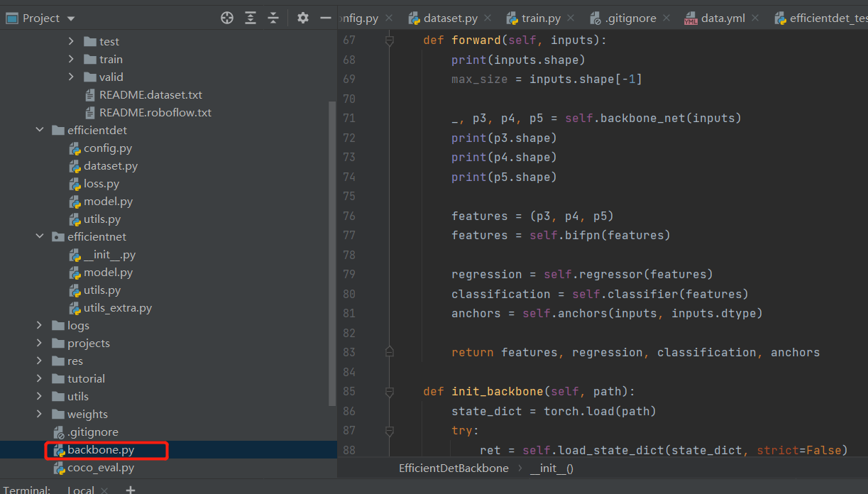Expand the utils folder arrow
The image size is (868, 494).
point(40,397)
